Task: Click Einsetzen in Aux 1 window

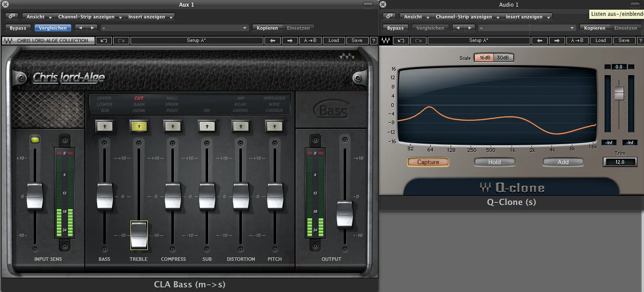Action: [x=298, y=28]
